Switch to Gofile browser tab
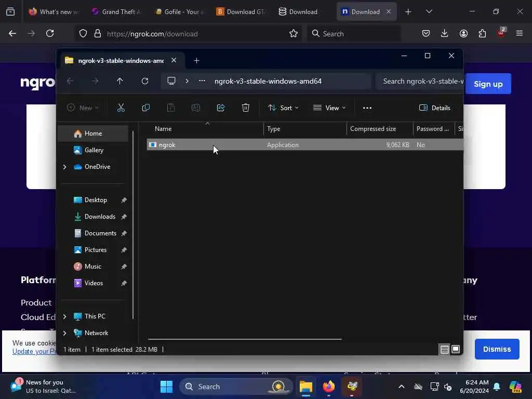The image size is (532, 399). 179,11
